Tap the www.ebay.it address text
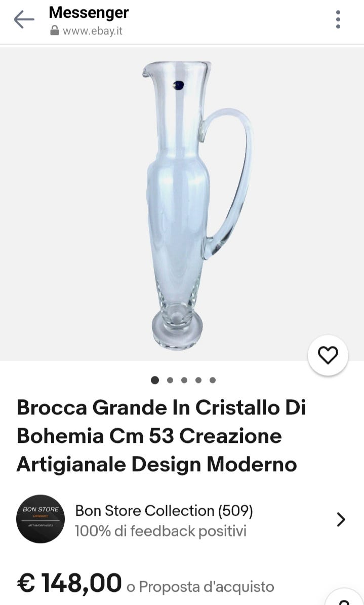The image size is (364, 605). pyautogui.click(x=93, y=31)
